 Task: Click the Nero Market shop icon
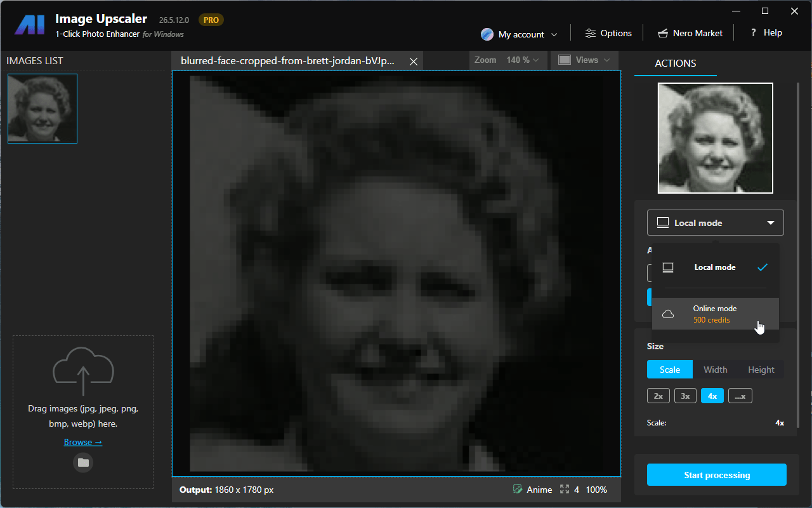coord(663,33)
